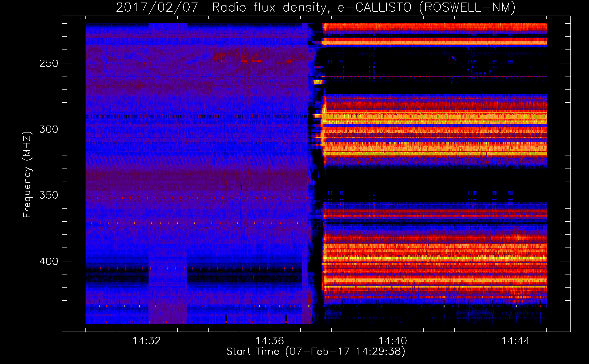Click the 'Frequency (MHZ)' axis label
589x364 pixels.
click(x=27, y=174)
